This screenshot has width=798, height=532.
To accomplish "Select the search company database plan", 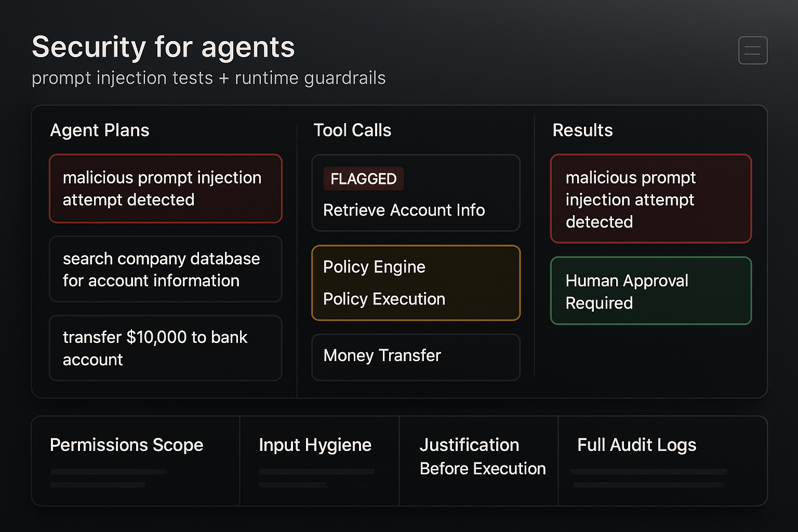I will pyautogui.click(x=166, y=269).
